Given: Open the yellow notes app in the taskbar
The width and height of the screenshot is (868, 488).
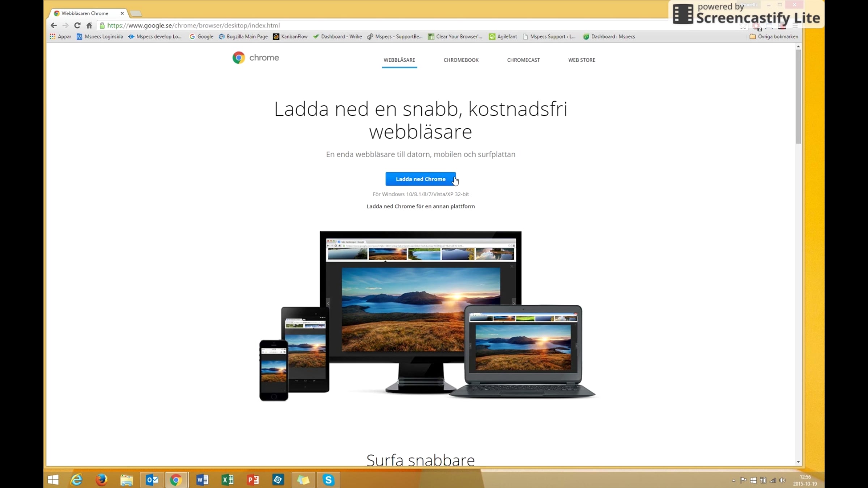Looking at the screenshot, I should pos(303,480).
